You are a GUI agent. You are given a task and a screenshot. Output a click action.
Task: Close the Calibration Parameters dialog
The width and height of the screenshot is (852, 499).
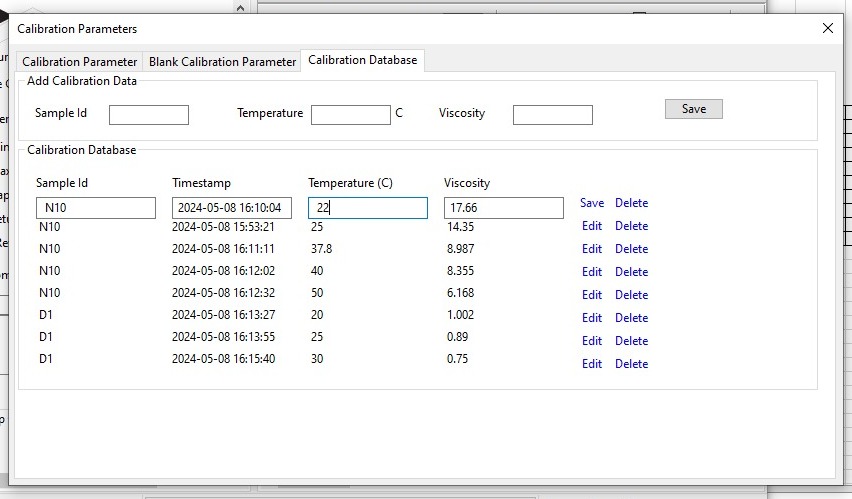coord(827,29)
